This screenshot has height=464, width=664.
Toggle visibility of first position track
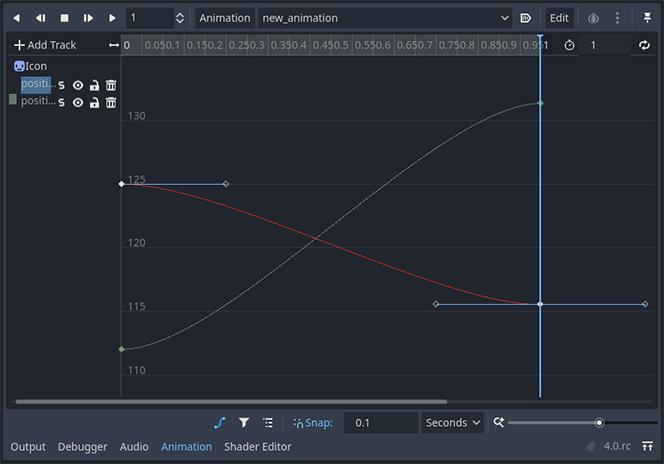(x=78, y=85)
